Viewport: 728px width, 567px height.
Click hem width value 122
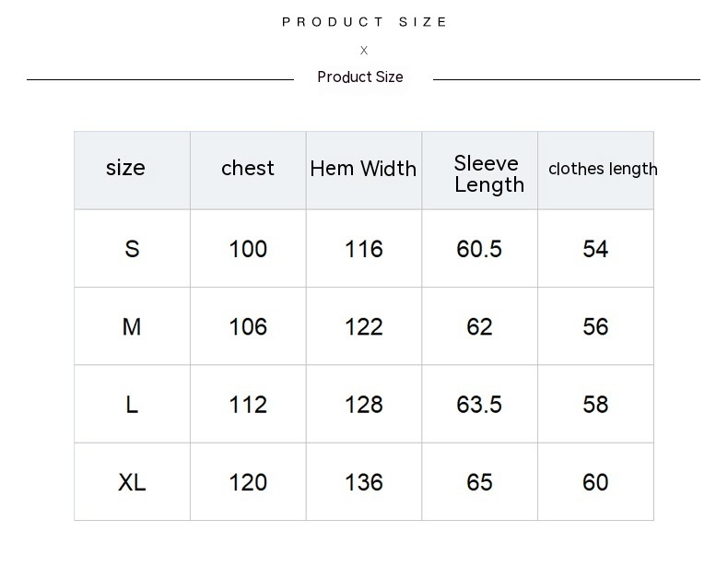[x=364, y=326]
